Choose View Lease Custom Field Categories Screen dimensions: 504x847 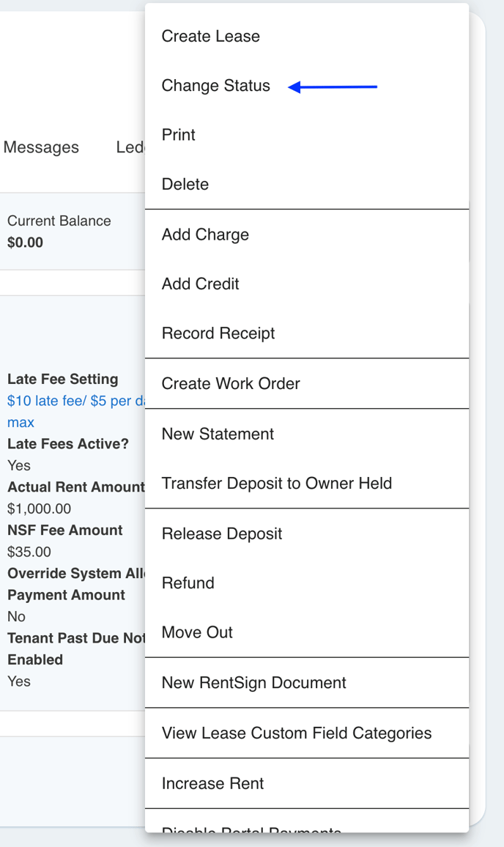click(297, 733)
